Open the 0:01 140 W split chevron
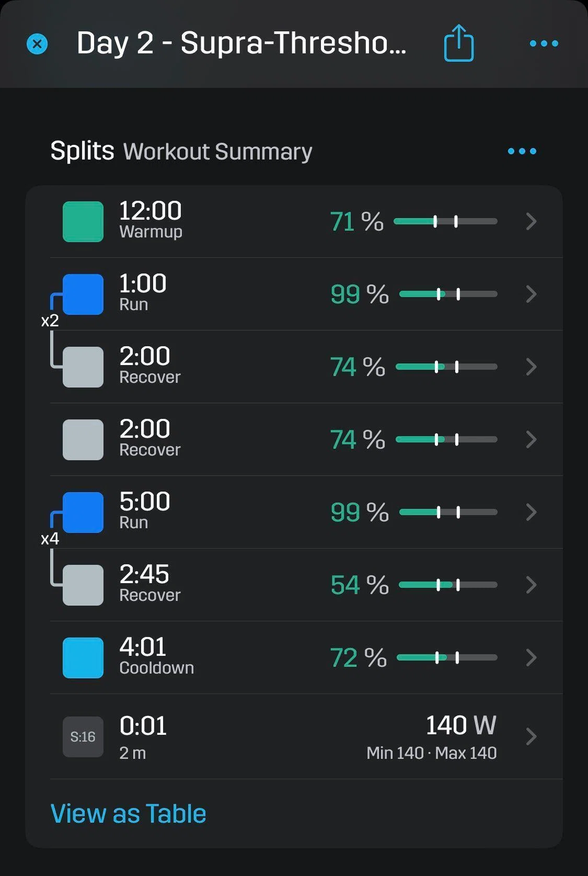 tap(531, 737)
